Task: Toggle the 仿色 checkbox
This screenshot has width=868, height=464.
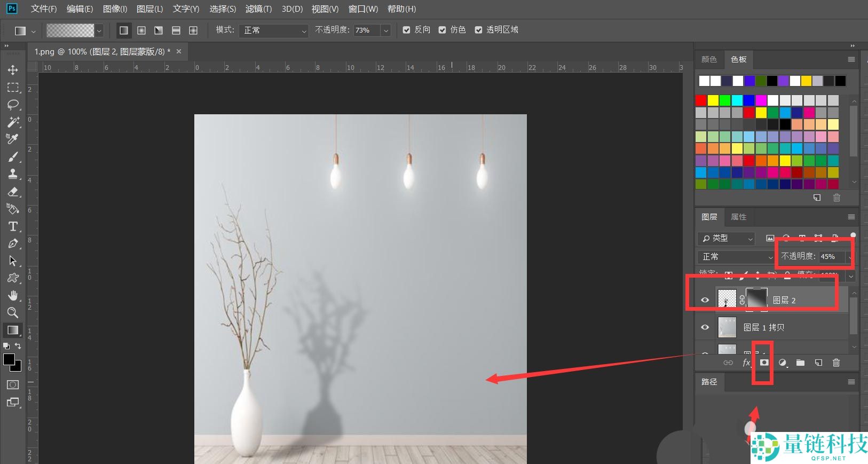Action: pos(443,30)
